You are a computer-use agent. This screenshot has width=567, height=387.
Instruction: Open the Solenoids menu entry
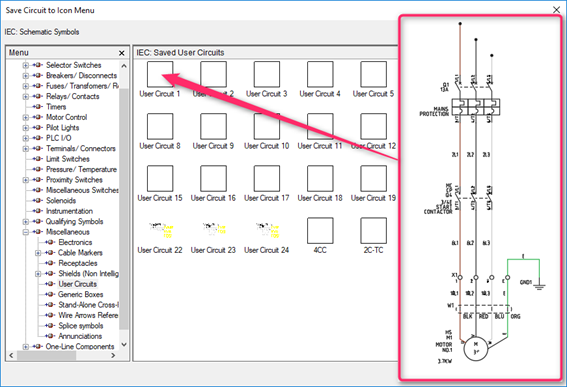click(x=61, y=201)
